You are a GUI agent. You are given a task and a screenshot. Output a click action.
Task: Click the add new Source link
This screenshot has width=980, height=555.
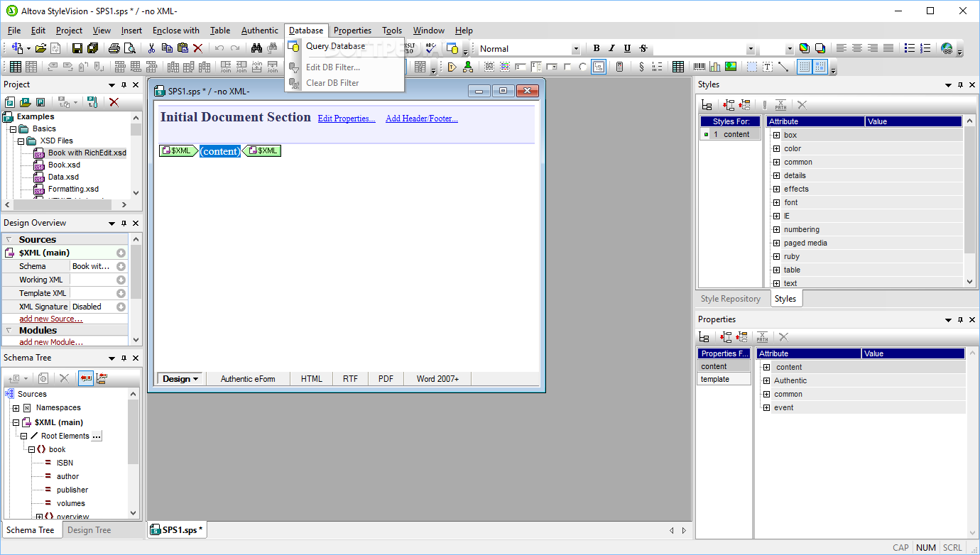[x=51, y=319]
